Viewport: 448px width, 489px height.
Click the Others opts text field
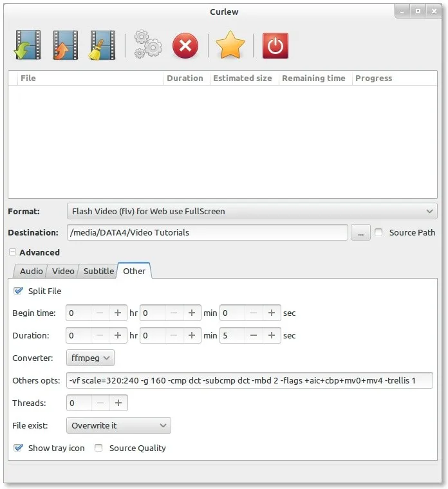249,380
